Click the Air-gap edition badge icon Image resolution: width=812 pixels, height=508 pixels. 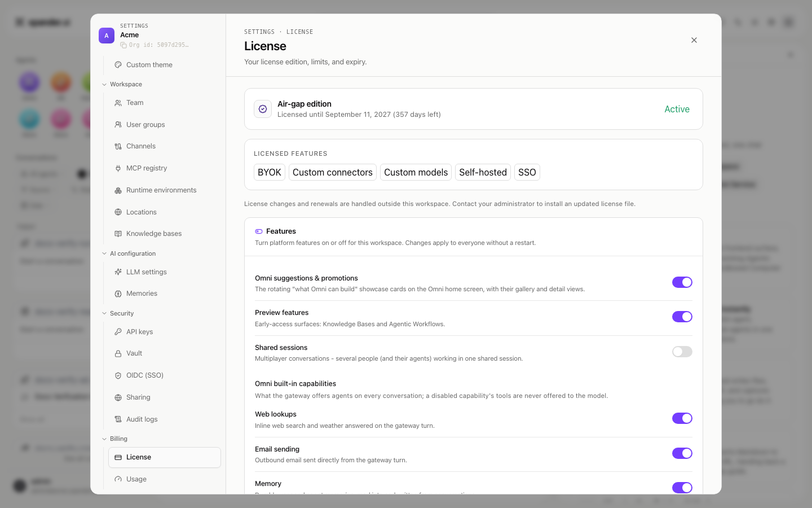[263, 109]
